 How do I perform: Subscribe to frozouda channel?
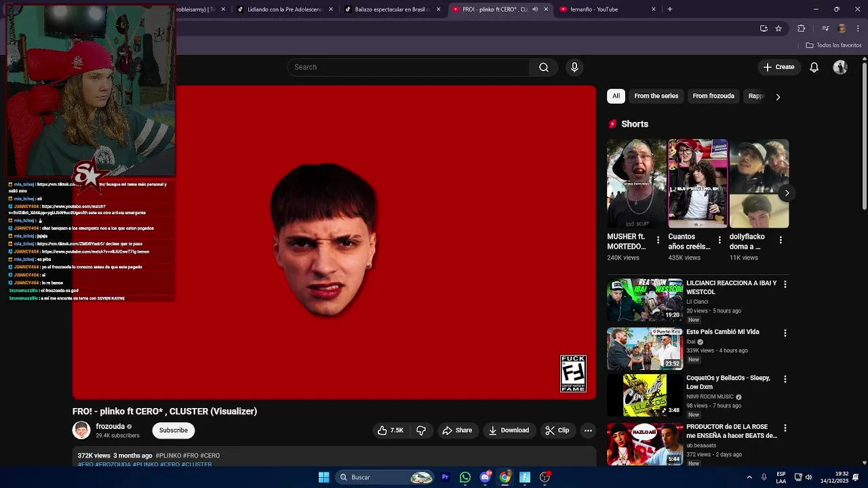tap(174, 430)
